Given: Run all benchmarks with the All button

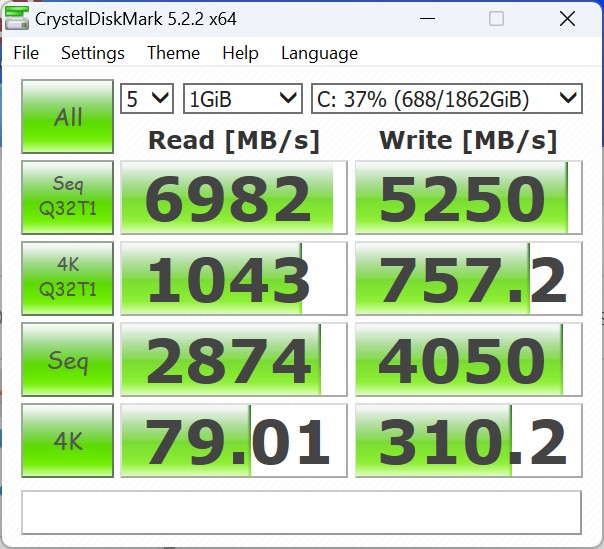Looking at the screenshot, I should coord(68,117).
